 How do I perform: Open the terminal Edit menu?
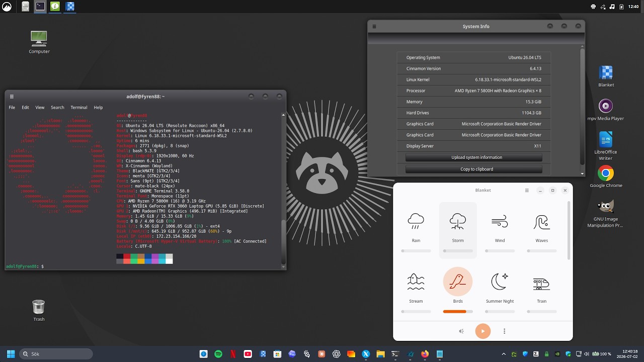pos(25,108)
